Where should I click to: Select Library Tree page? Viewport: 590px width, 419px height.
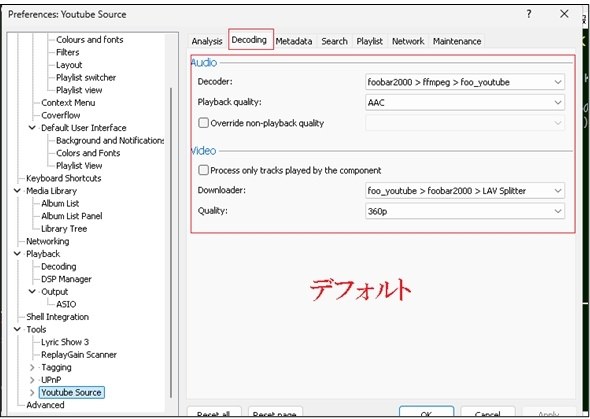[x=64, y=229]
